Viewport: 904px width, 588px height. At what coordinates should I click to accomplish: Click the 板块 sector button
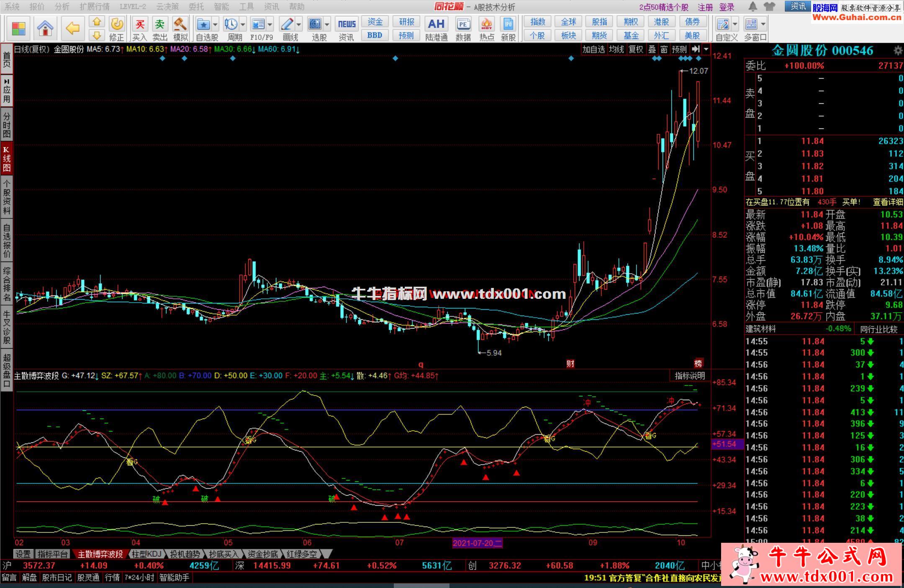tap(568, 35)
